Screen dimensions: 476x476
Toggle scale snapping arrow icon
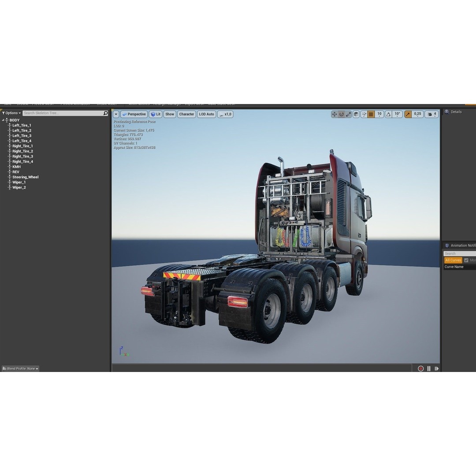point(408,114)
